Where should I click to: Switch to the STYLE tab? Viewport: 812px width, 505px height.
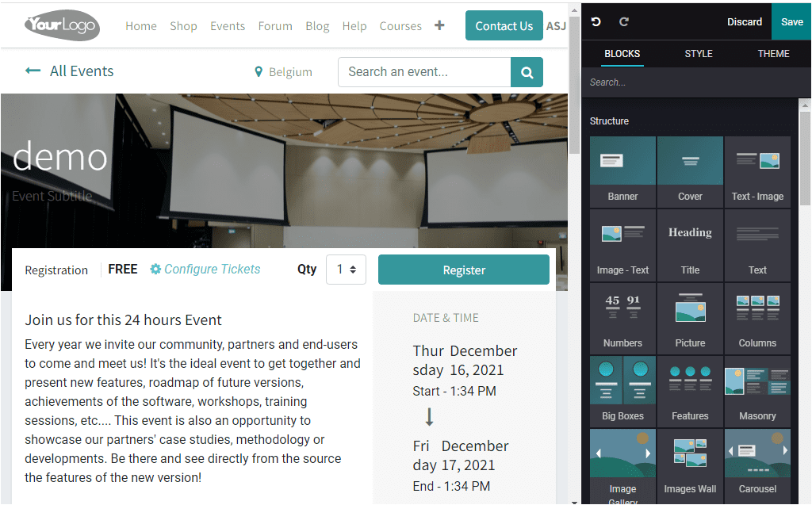pyautogui.click(x=699, y=53)
